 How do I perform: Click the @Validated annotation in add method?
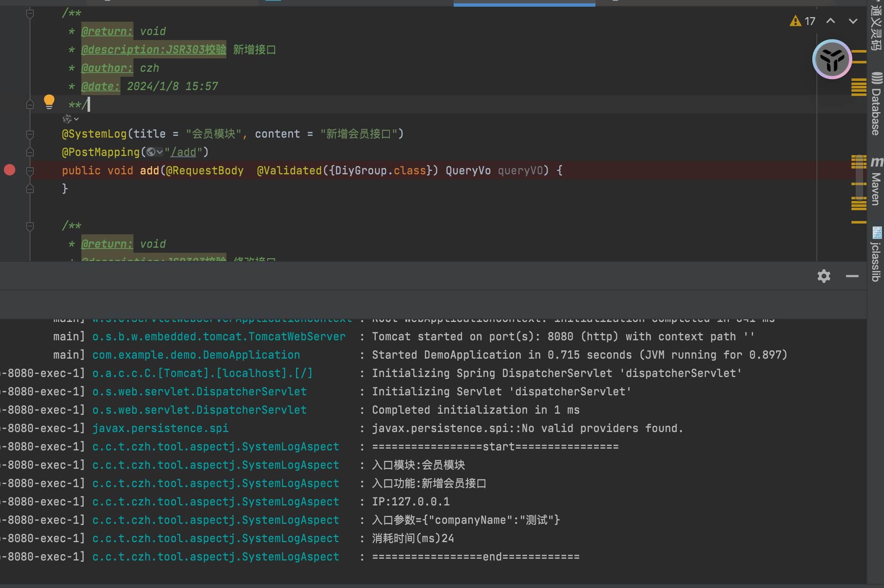(289, 171)
